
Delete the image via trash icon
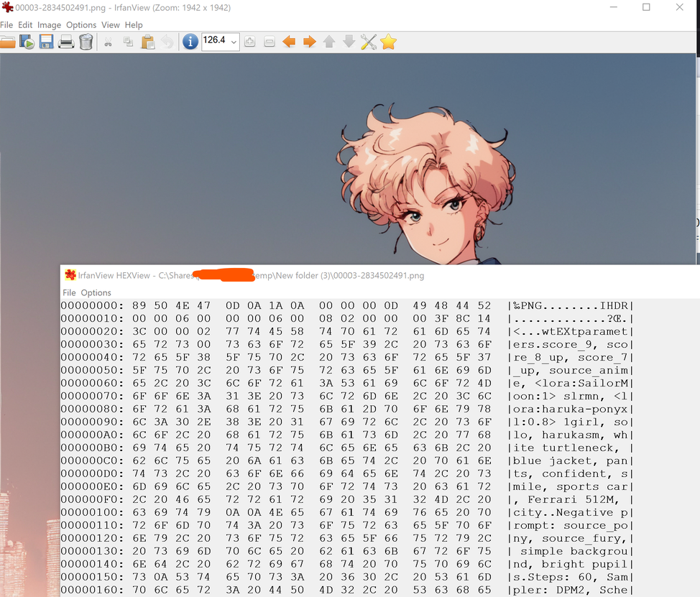[x=86, y=42]
